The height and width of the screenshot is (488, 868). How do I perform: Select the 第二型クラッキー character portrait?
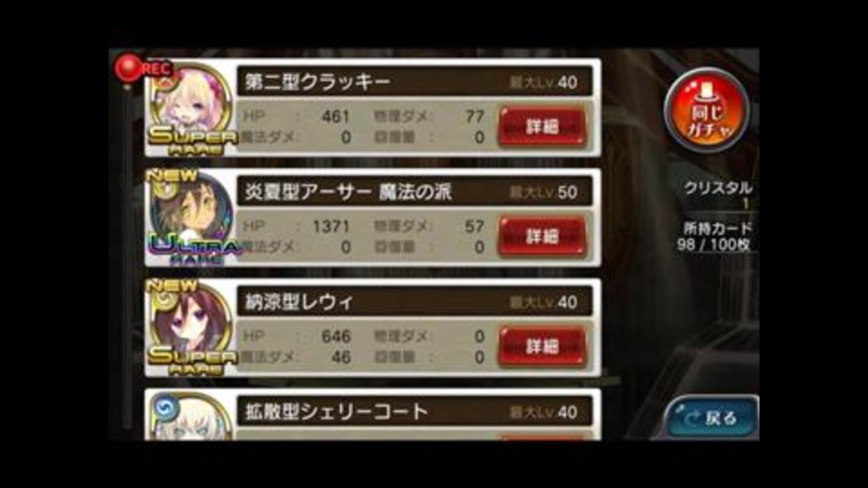[192, 107]
